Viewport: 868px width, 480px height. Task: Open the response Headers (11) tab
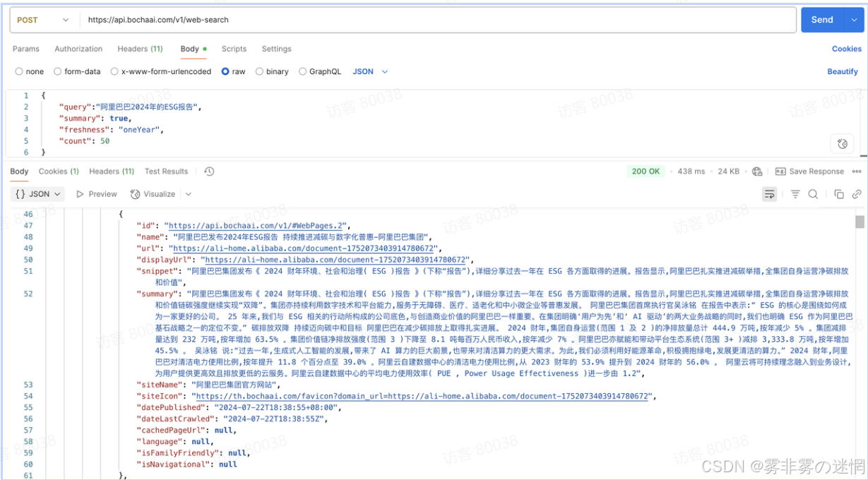(x=112, y=171)
